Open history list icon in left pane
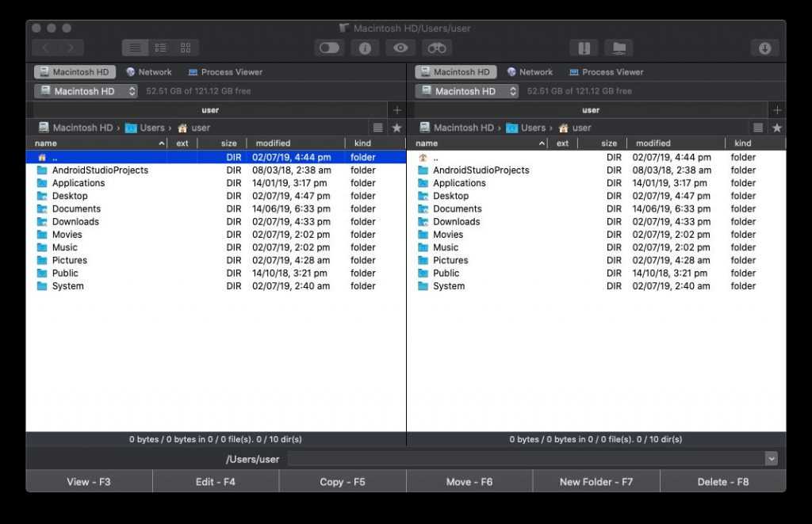This screenshot has width=812, height=524. coord(378,128)
